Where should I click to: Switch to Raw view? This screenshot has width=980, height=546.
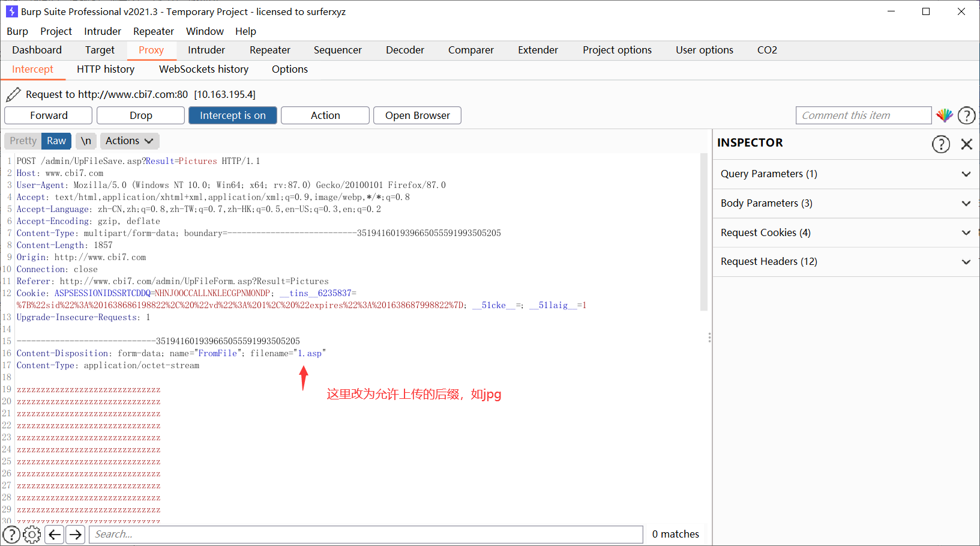[56, 141]
